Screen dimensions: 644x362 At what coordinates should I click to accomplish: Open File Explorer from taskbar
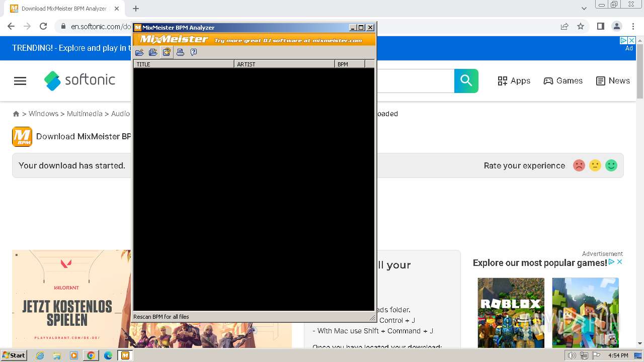tap(57, 355)
